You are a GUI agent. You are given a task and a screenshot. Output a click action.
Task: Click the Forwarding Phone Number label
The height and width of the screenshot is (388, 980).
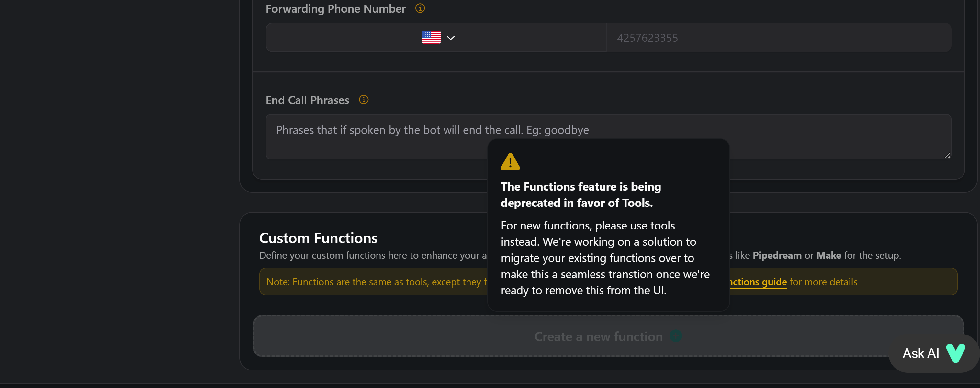click(335, 8)
